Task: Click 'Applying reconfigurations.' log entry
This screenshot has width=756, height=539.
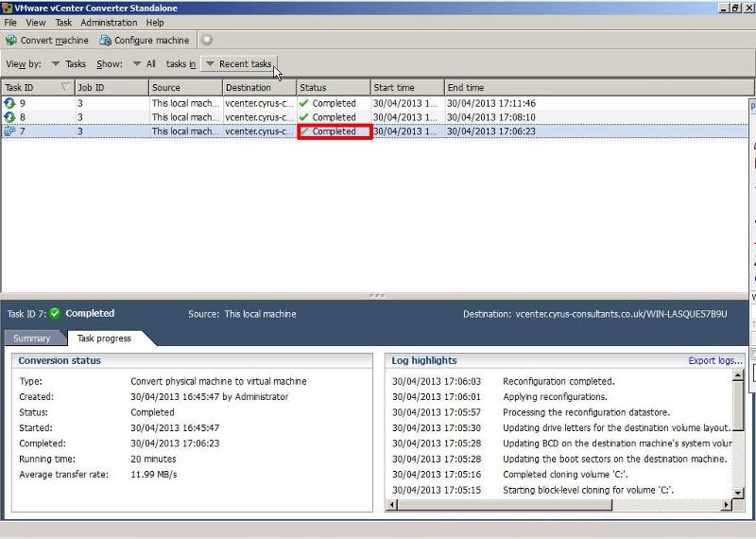Action: tap(555, 396)
